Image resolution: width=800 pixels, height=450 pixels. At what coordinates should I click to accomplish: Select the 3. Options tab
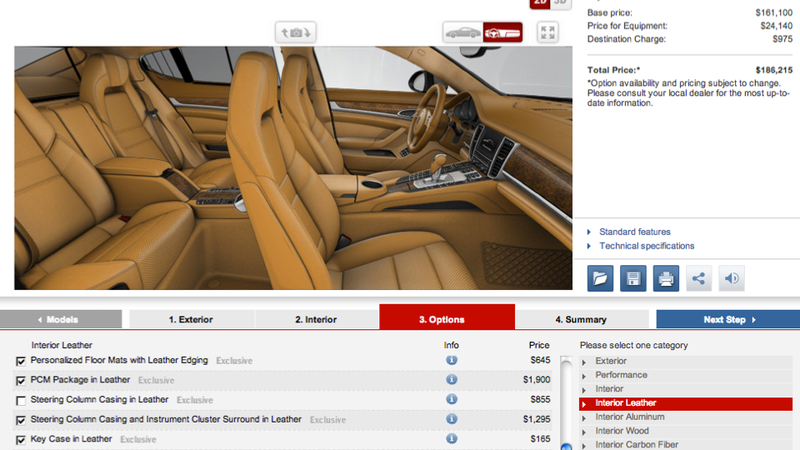pos(447,318)
